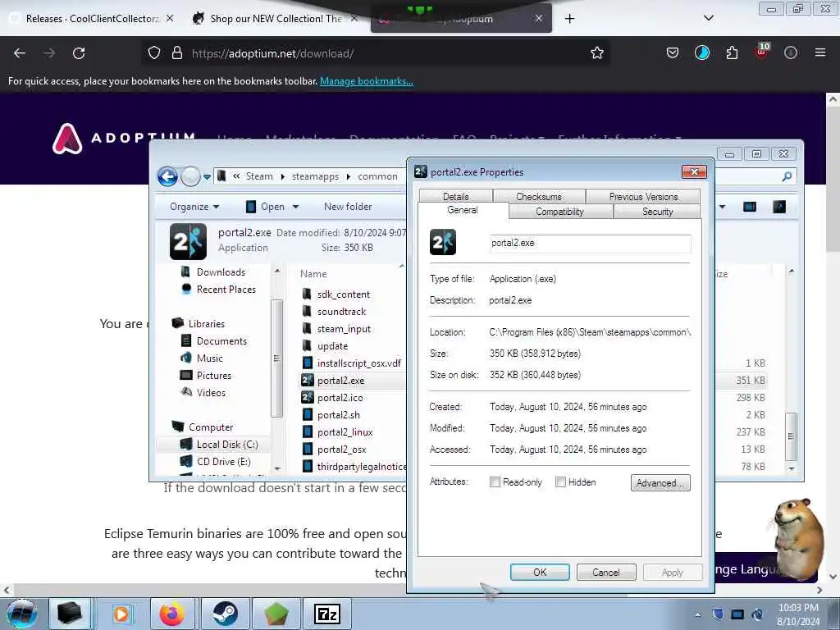Open Explorer recent locations dropdown arrow
The width and height of the screenshot is (840, 630).
pos(207,177)
